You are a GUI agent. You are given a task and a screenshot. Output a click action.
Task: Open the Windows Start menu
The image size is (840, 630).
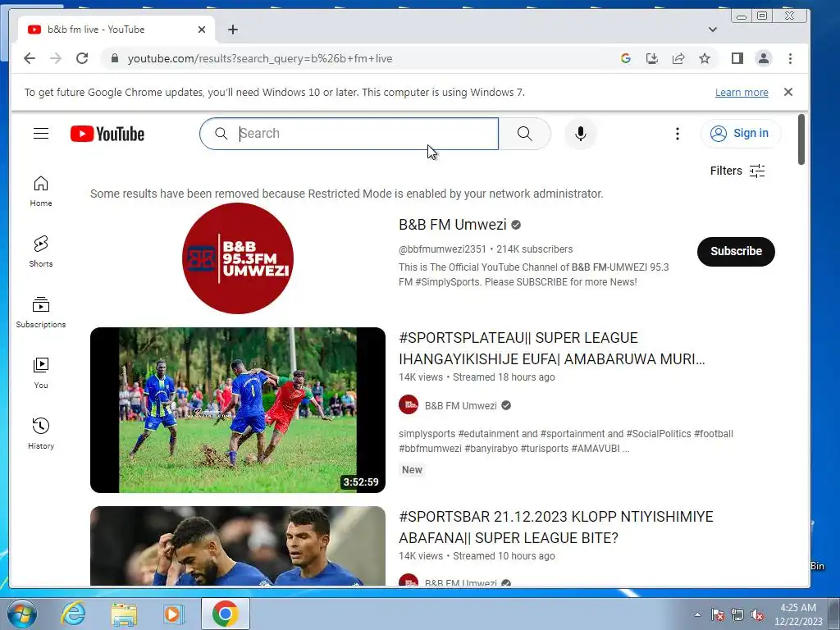pos(22,614)
